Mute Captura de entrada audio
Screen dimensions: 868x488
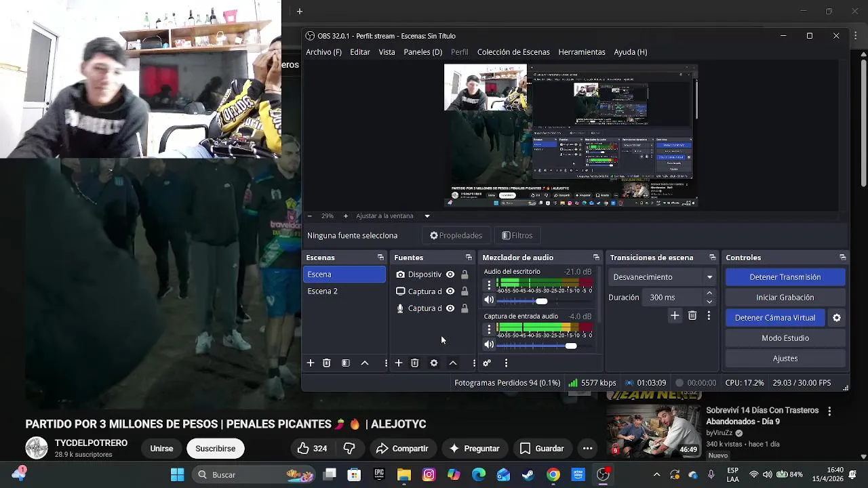[x=489, y=345]
